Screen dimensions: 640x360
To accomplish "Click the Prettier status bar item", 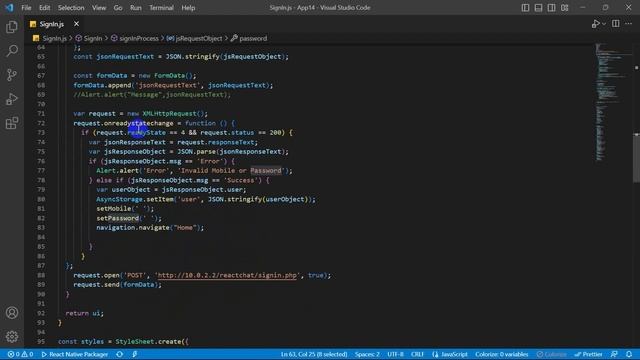I will [588, 354].
